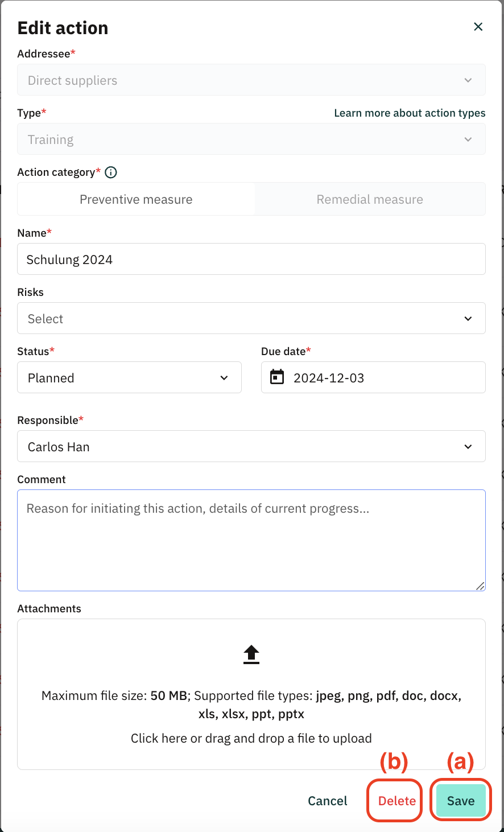This screenshot has height=832, width=504.
Task: Select the Preventive measure option
Action: coord(136,199)
